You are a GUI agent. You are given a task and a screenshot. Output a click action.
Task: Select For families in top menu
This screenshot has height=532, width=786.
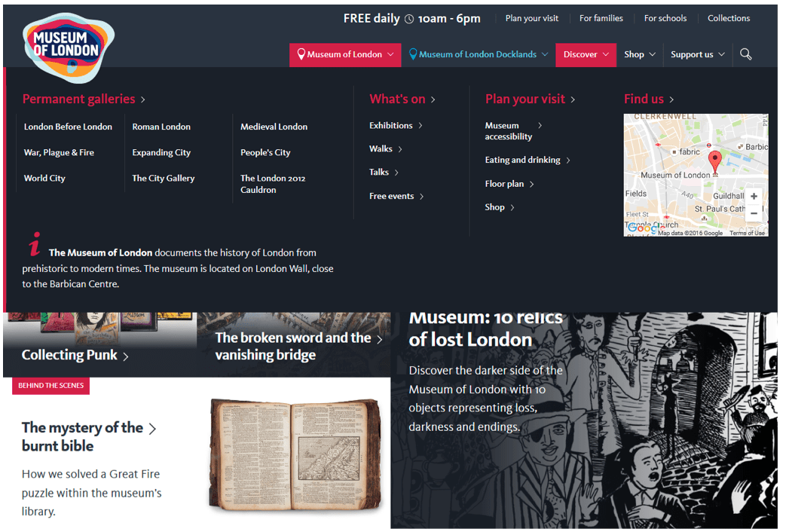(601, 18)
